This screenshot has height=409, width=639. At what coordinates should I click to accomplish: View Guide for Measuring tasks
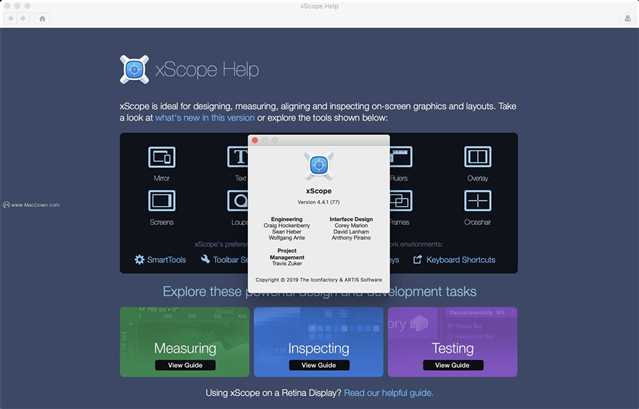pyautogui.click(x=185, y=365)
